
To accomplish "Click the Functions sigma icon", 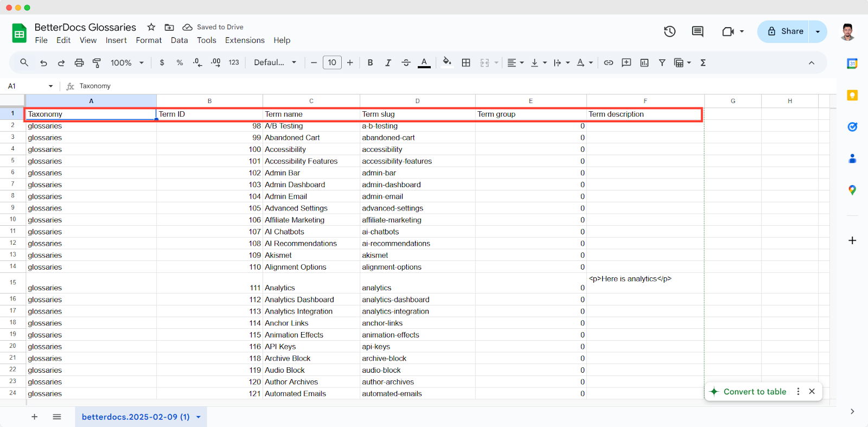I will 703,63.
